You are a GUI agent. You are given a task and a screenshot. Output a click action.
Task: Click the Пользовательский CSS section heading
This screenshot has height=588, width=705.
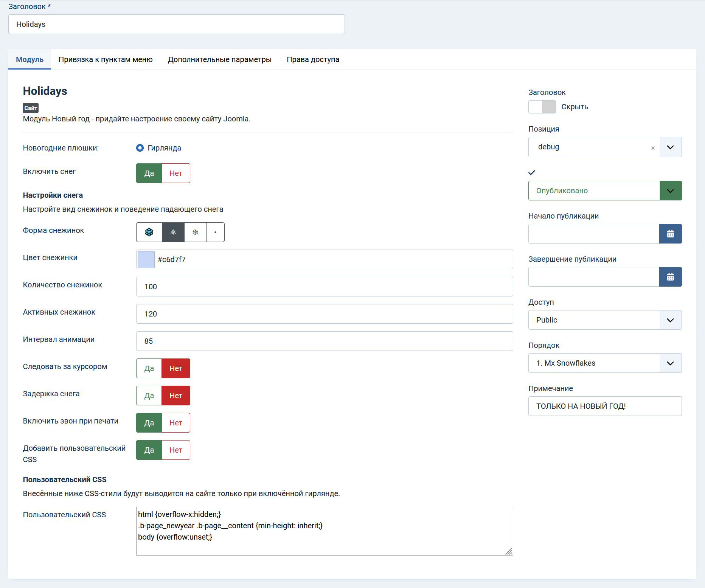(65, 479)
